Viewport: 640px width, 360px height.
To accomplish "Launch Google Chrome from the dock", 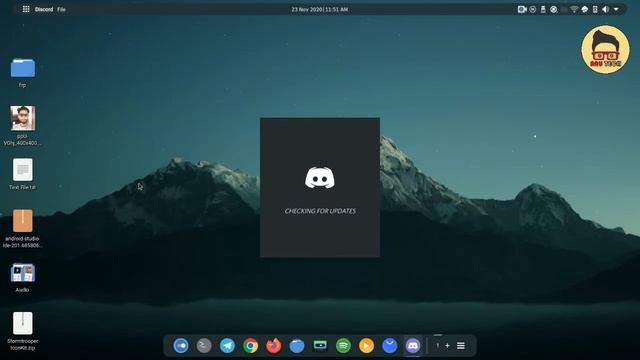I will coord(251,346).
